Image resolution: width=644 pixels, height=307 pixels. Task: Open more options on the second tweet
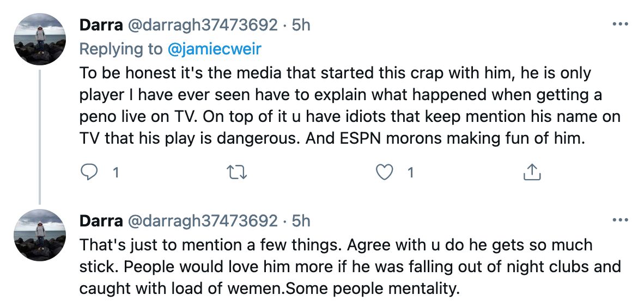620,221
